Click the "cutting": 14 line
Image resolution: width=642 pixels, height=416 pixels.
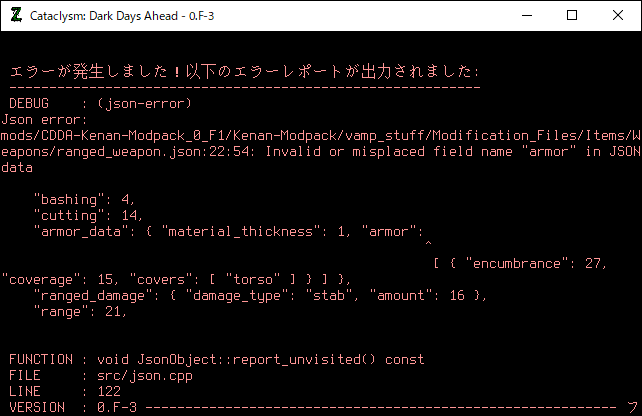88,215
